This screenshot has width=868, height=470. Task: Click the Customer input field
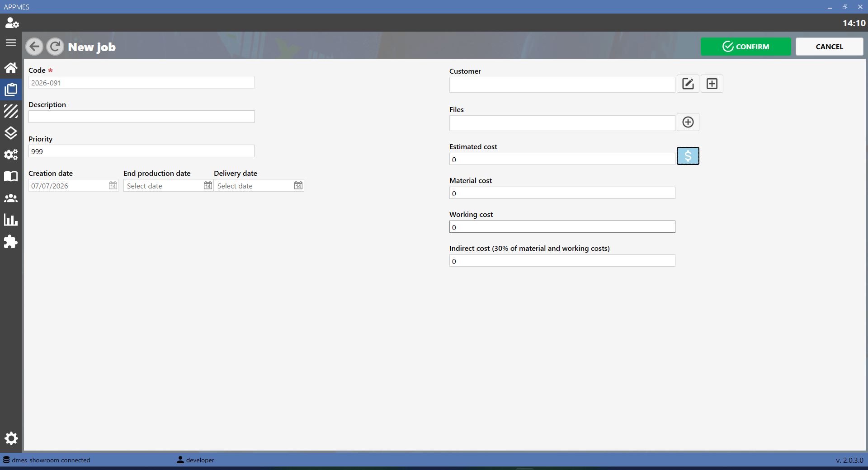562,85
